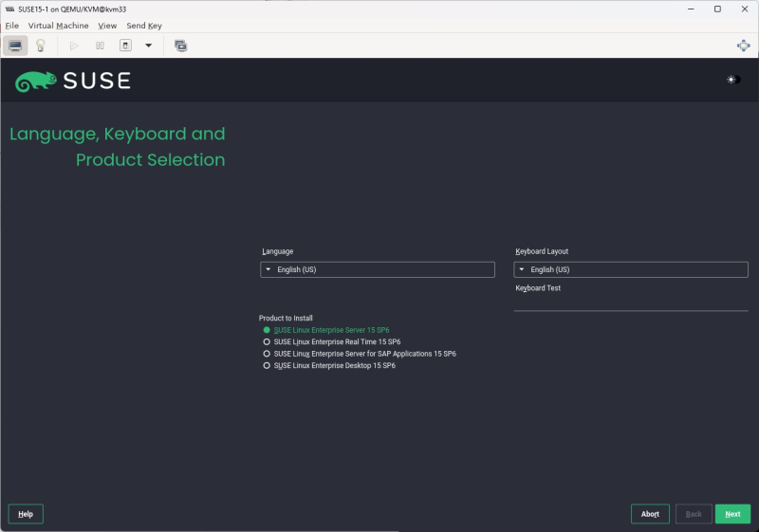
Task: Open the File menu
Action: (x=12, y=26)
